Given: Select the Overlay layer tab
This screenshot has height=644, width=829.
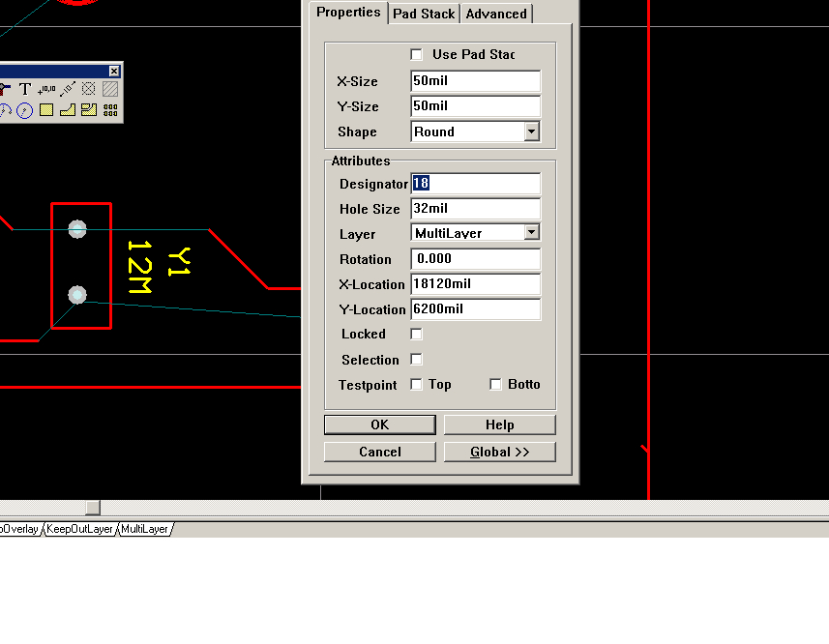Looking at the screenshot, I should [19, 529].
